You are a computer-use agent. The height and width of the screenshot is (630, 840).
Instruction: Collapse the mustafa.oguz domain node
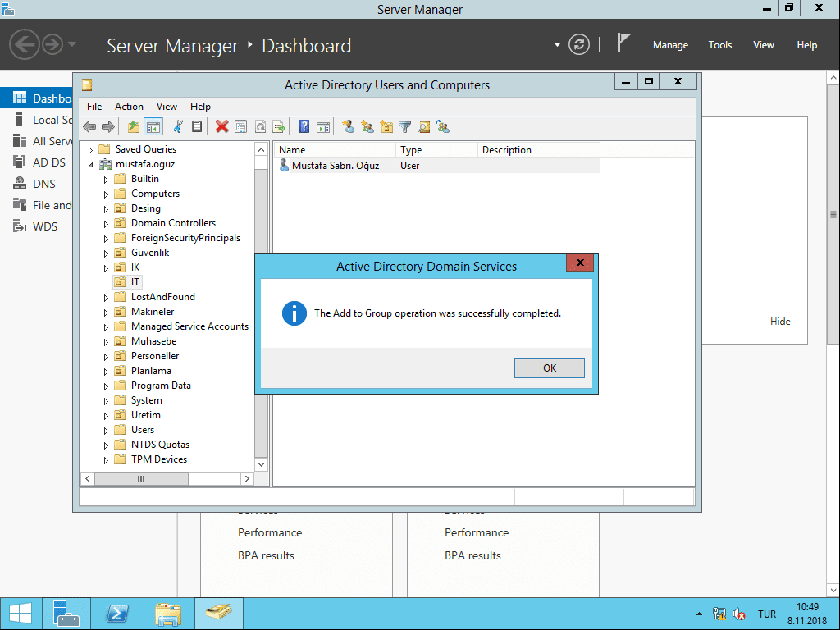(90, 165)
